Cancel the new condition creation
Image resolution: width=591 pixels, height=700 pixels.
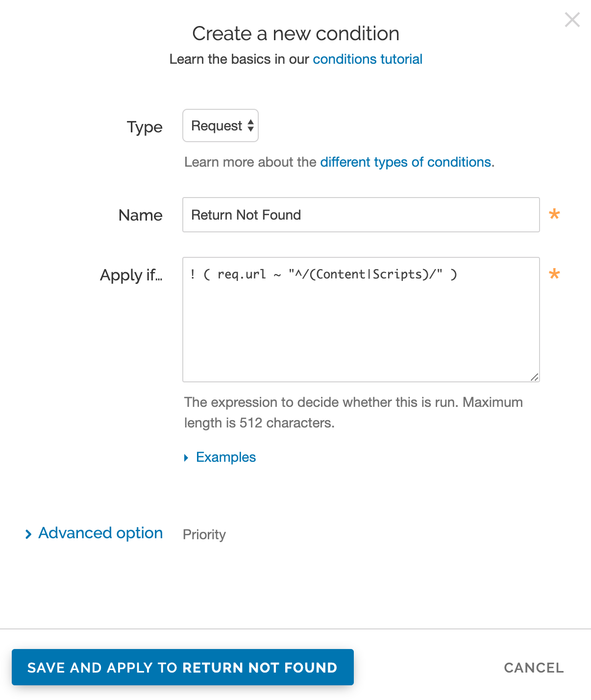[533, 667]
